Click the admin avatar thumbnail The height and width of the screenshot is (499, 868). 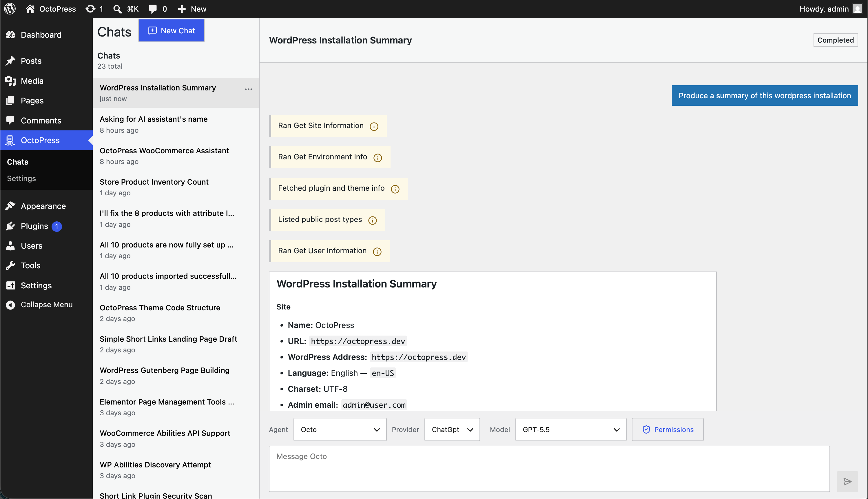tap(857, 9)
